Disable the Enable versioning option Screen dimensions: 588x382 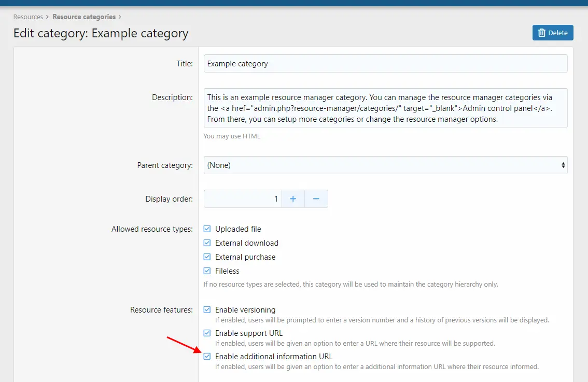pyautogui.click(x=207, y=309)
